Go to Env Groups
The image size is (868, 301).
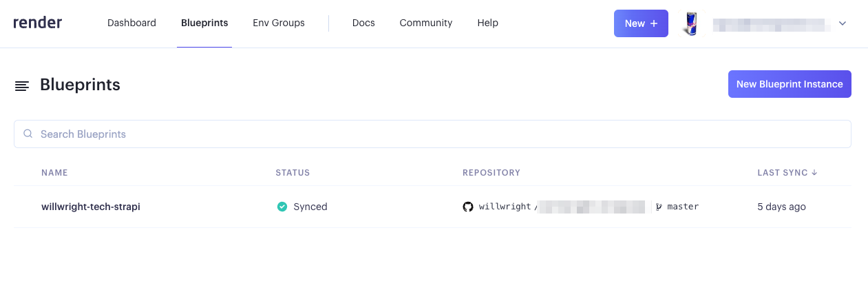pyautogui.click(x=279, y=23)
